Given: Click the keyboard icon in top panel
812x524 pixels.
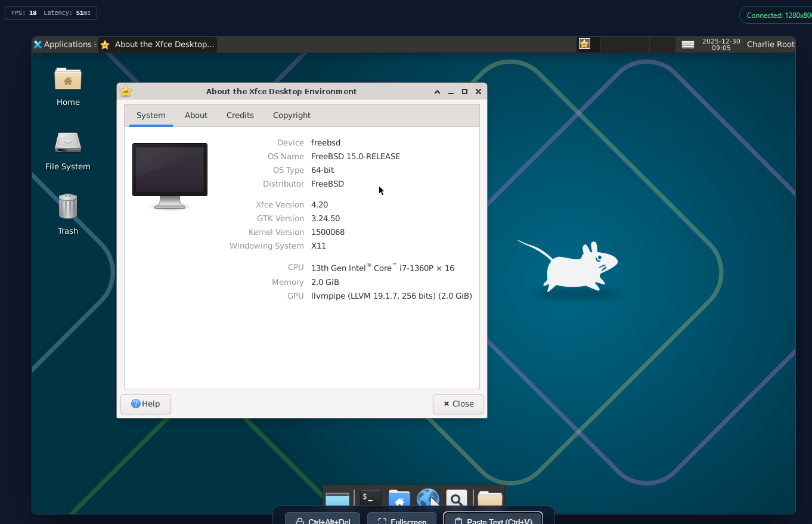Looking at the screenshot, I should click(x=688, y=45).
